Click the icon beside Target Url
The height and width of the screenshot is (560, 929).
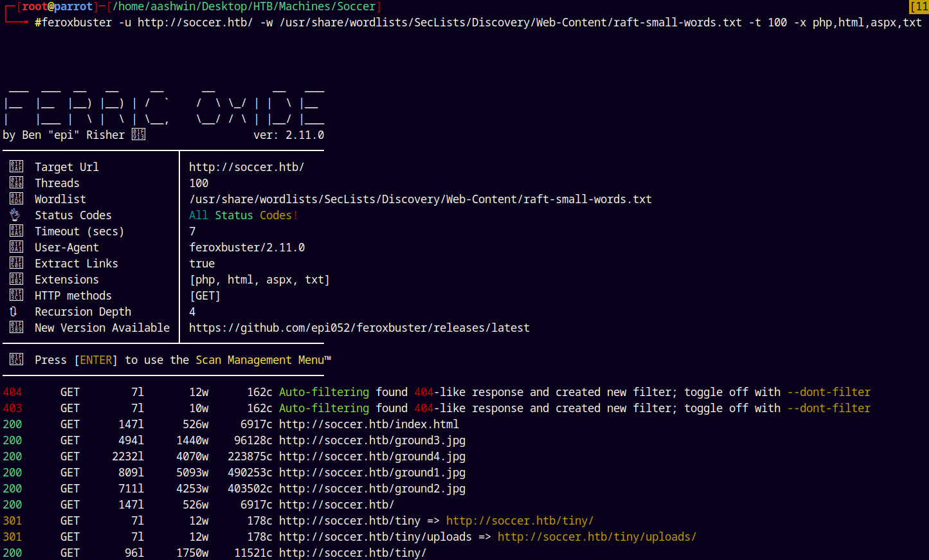(x=16, y=167)
